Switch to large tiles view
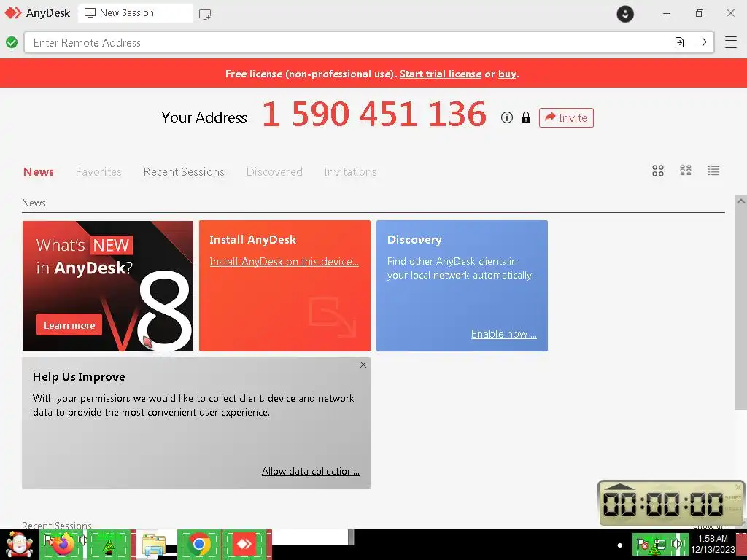The image size is (747, 560). tap(658, 171)
